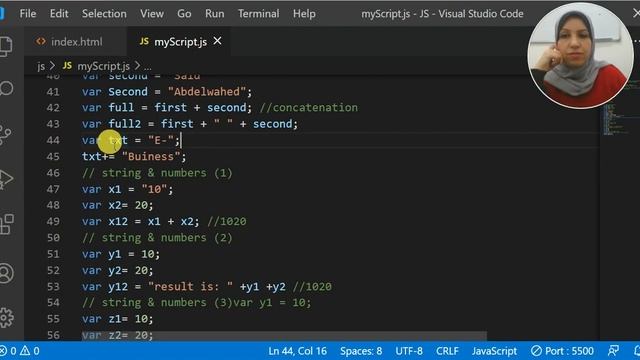640x360 pixels.
Task: Open the View menu
Action: pyautogui.click(x=152, y=13)
